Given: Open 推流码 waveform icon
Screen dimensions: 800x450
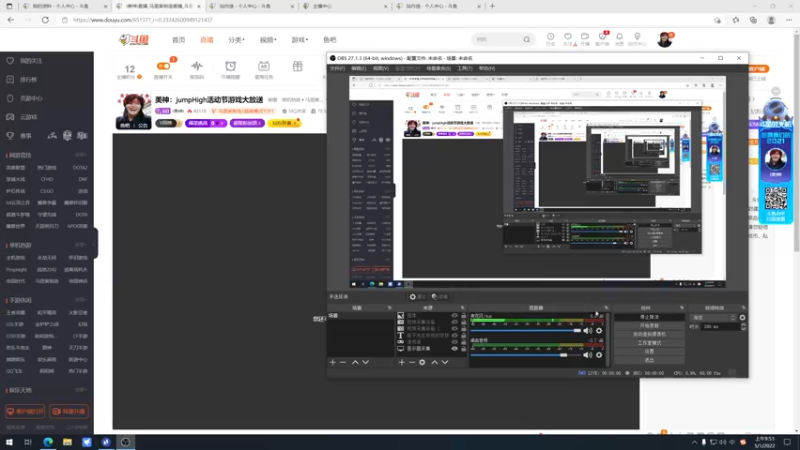Looking at the screenshot, I should pyautogui.click(x=197, y=66).
